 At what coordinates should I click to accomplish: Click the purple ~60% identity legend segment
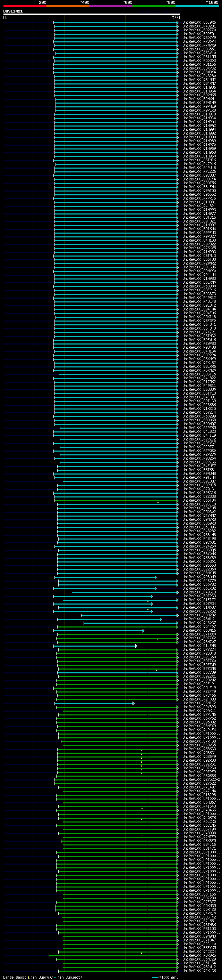click(111, 6)
